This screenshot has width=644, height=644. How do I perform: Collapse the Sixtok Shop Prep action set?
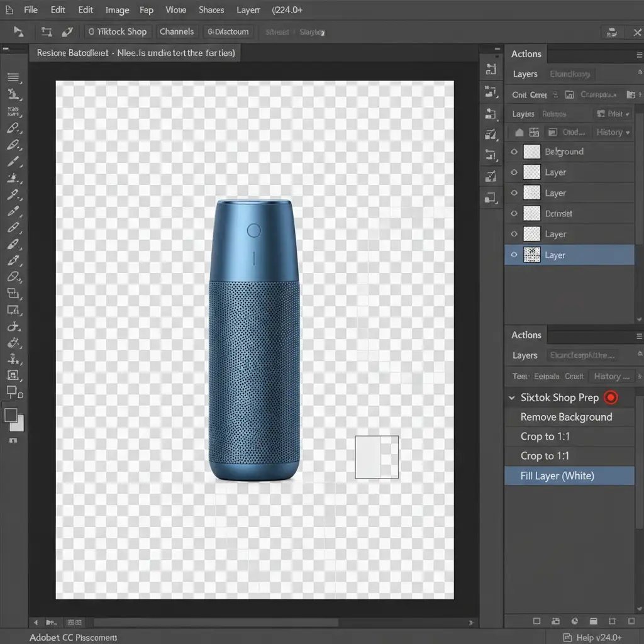click(x=511, y=397)
